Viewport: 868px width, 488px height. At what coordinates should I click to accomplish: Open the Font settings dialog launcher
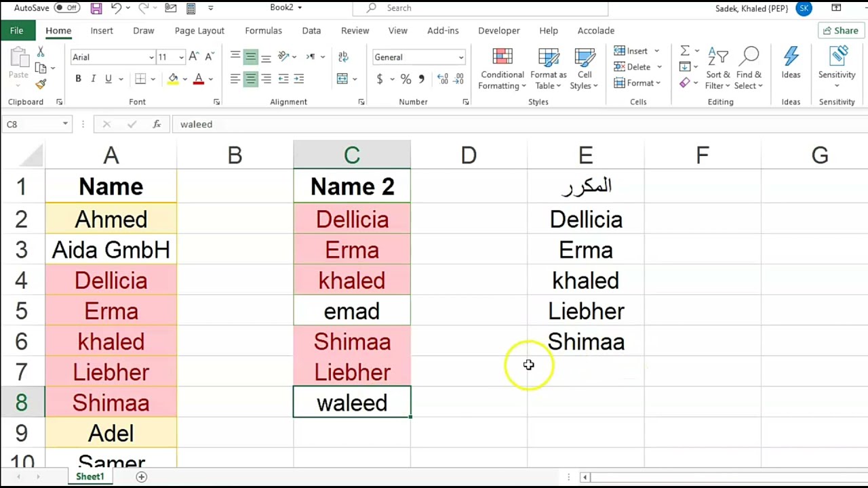point(216,102)
